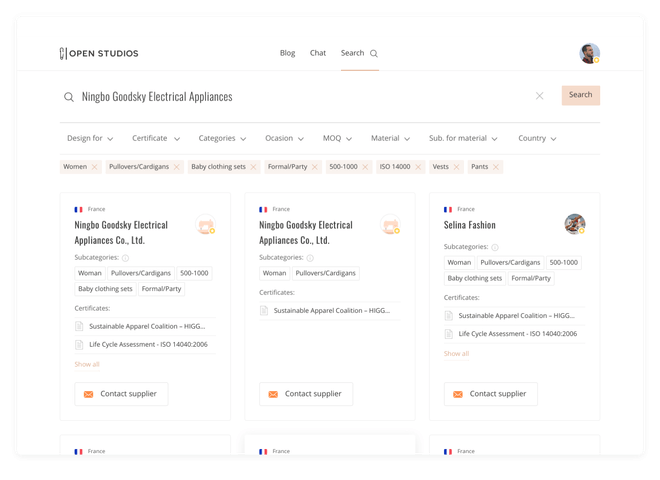Open first card's Ningbo Goodsky supplier title

point(121,232)
